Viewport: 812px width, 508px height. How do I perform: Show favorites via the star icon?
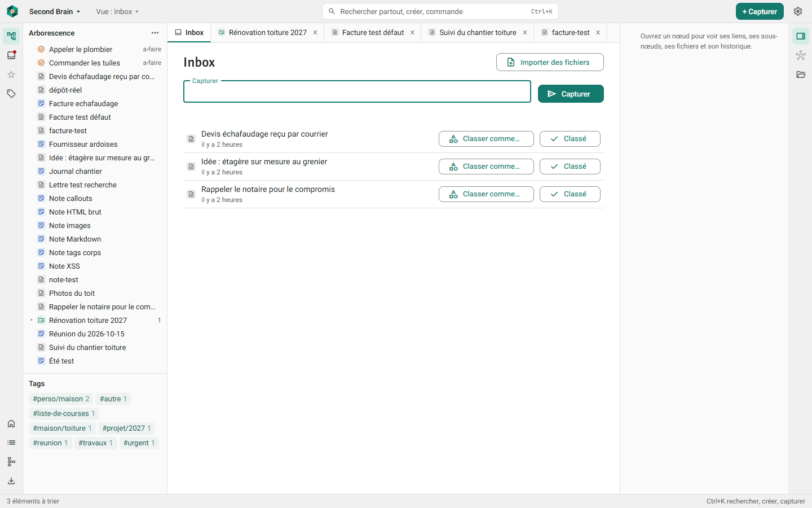coord(11,75)
